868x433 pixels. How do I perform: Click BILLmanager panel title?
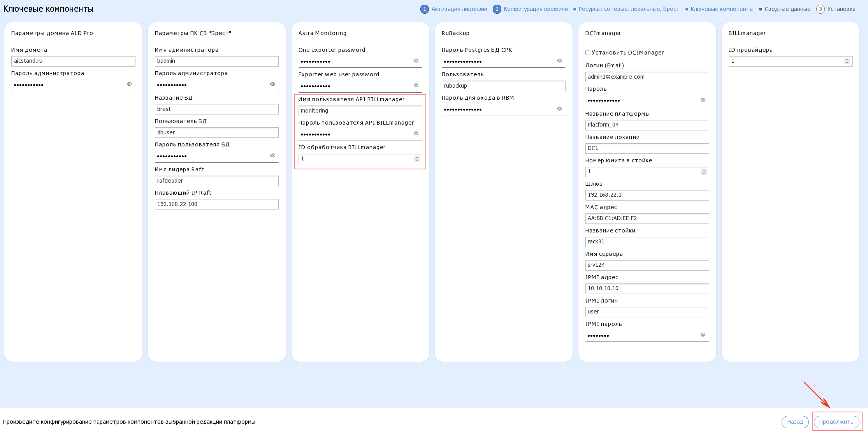tap(747, 33)
